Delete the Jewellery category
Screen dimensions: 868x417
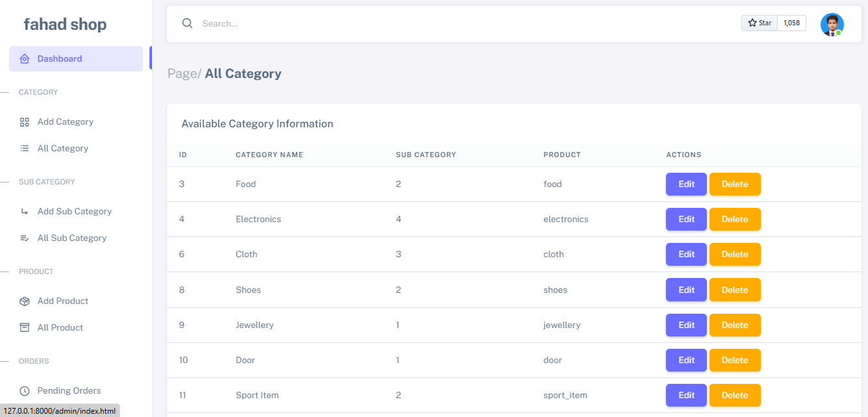pyautogui.click(x=735, y=325)
